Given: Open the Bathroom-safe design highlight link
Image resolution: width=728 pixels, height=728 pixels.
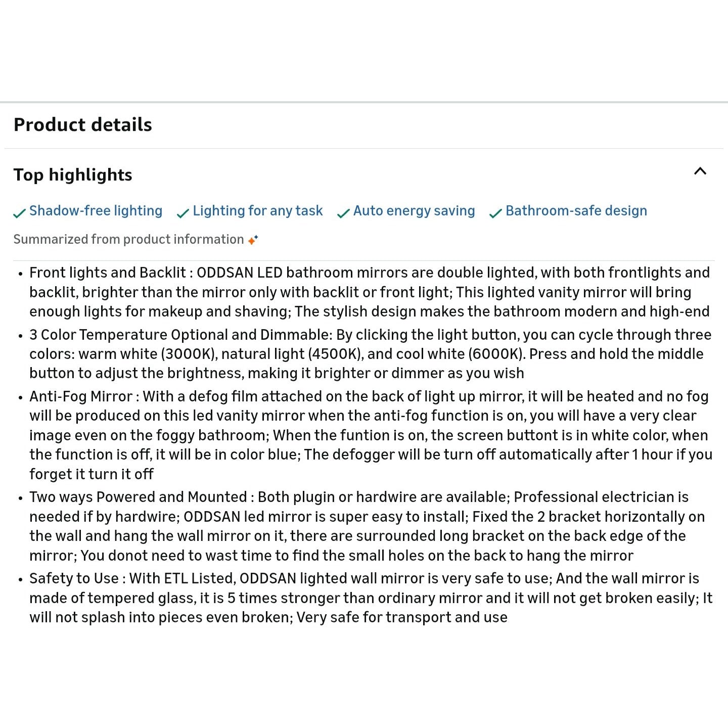Looking at the screenshot, I should coord(576,211).
